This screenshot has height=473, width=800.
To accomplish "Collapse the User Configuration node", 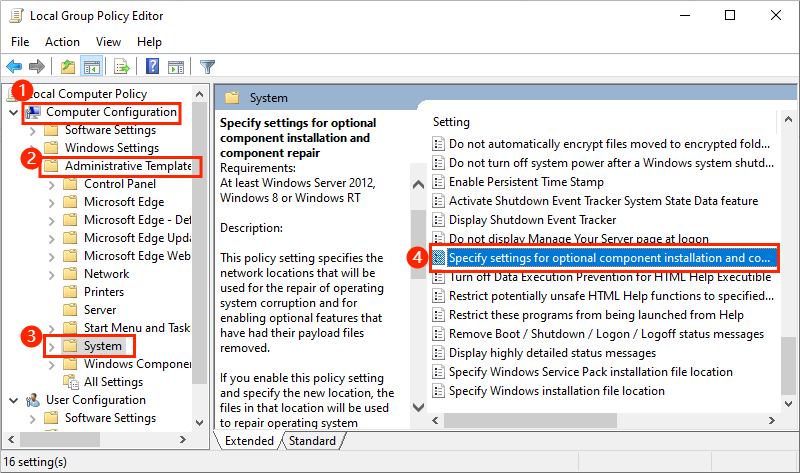I will (14, 401).
